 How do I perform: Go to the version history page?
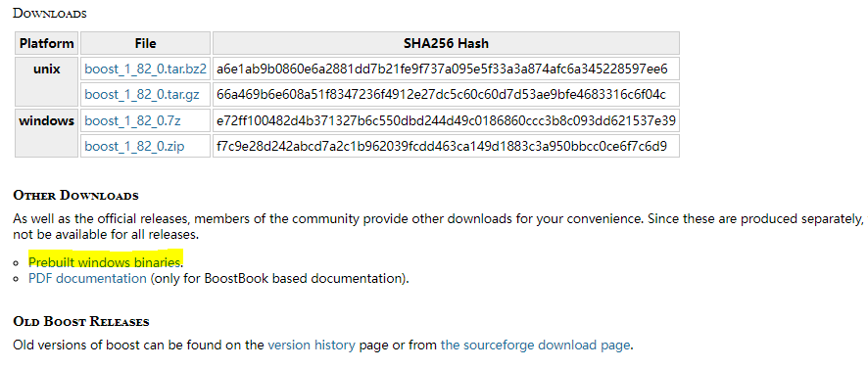pos(312,346)
